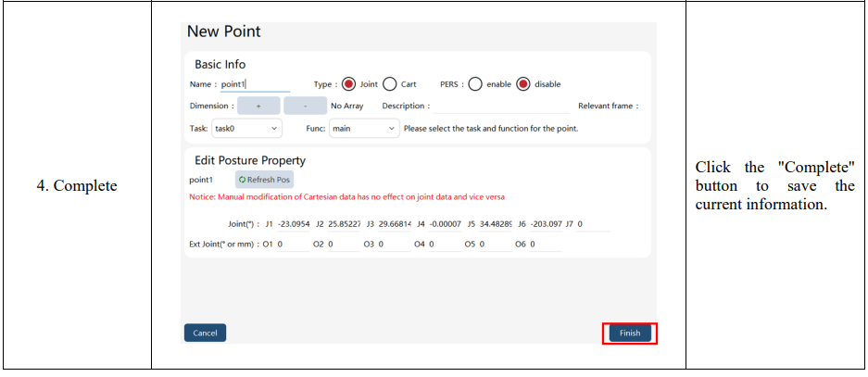The width and height of the screenshot is (868, 377).
Task: Click the red Notice warning text
Action: tap(347, 197)
